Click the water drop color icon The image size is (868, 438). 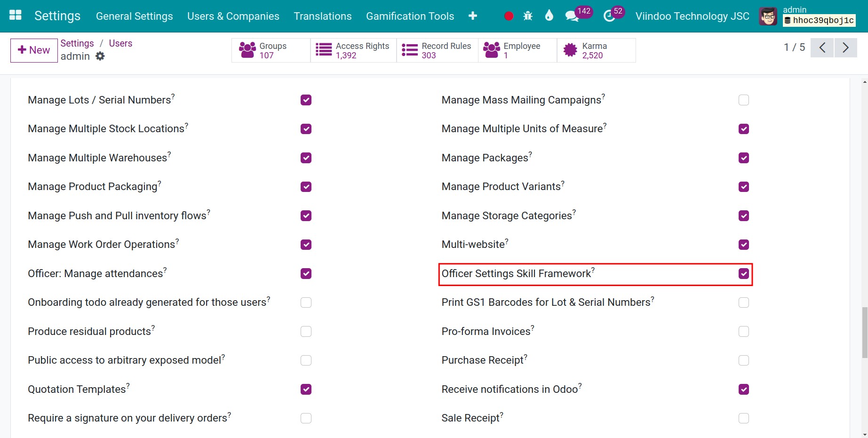pyautogui.click(x=549, y=16)
